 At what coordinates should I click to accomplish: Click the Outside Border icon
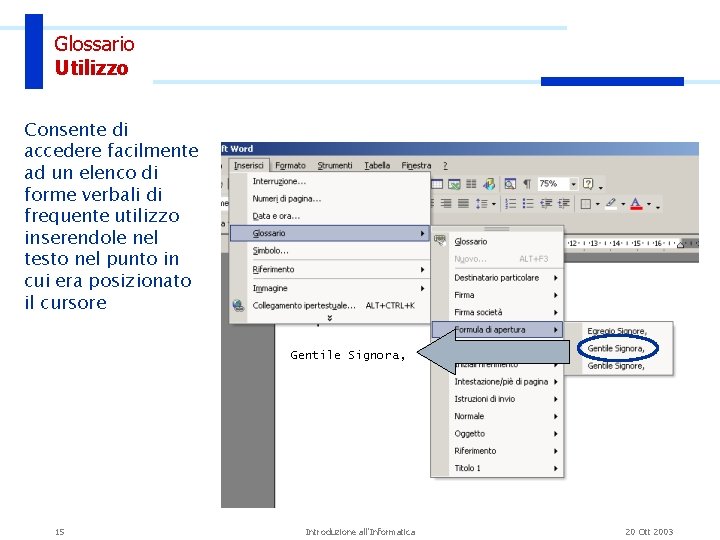(586, 204)
